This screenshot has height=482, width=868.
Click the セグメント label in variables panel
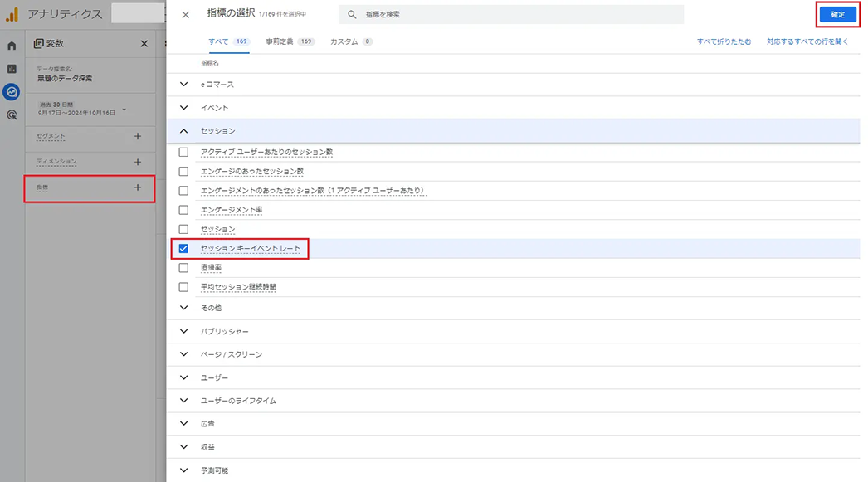[51, 136]
